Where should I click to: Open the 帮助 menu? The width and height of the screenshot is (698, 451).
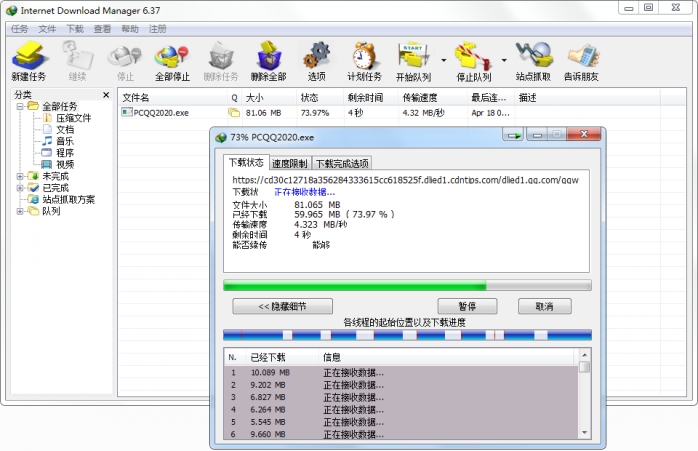[x=130, y=29]
